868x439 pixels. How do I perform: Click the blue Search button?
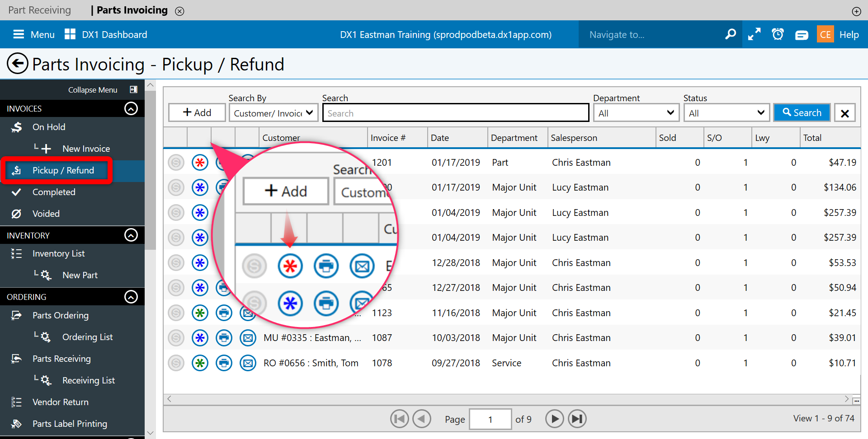pos(802,112)
